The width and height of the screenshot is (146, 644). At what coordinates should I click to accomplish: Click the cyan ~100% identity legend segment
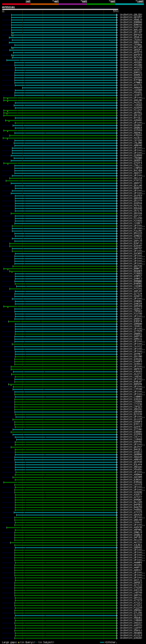(130, 4)
